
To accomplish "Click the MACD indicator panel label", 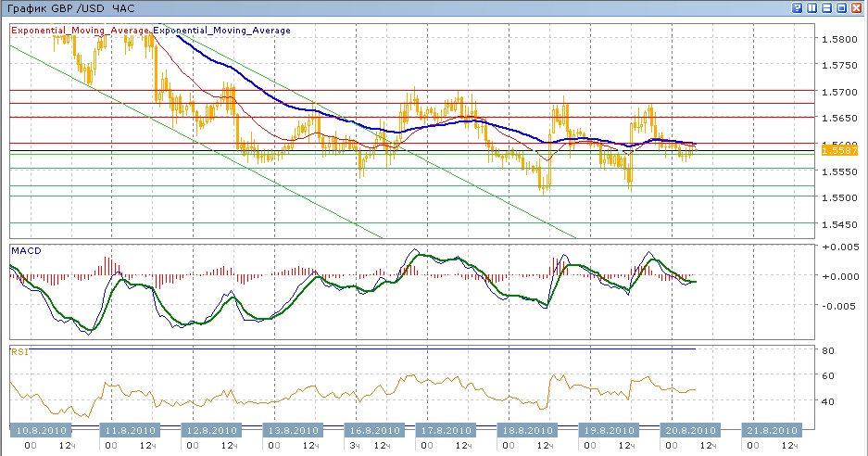I will (24, 250).
